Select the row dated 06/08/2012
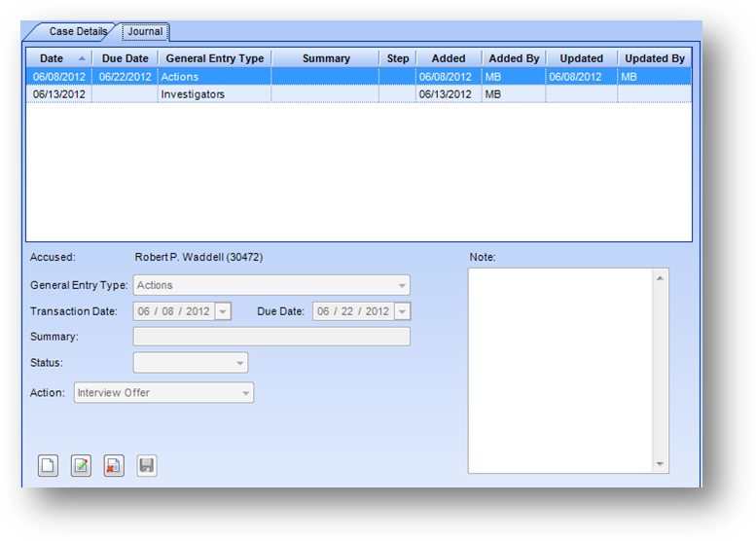Image resolution: width=756 pixels, height=541 pixels. click(359, 77)
